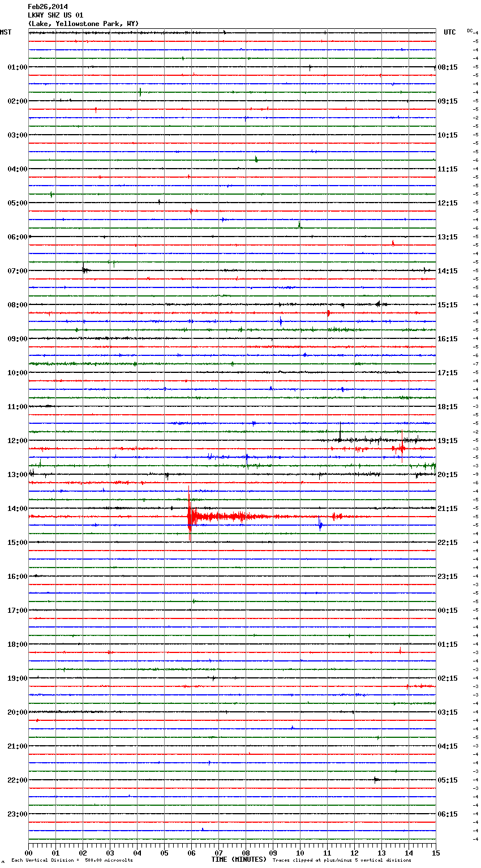Click the 08:15 UTC time label
481x868 pixels.
(448, 67)
